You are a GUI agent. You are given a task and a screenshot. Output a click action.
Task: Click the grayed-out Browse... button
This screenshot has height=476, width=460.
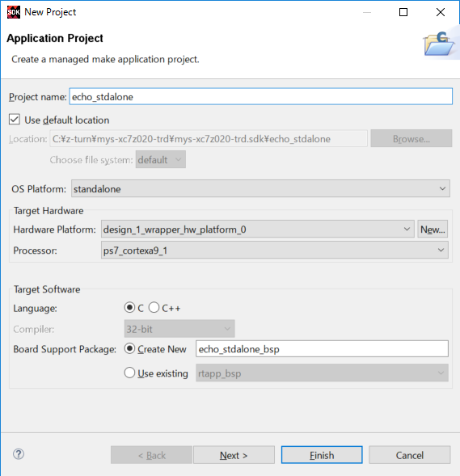pyautogui.click(x=411, y=138)
